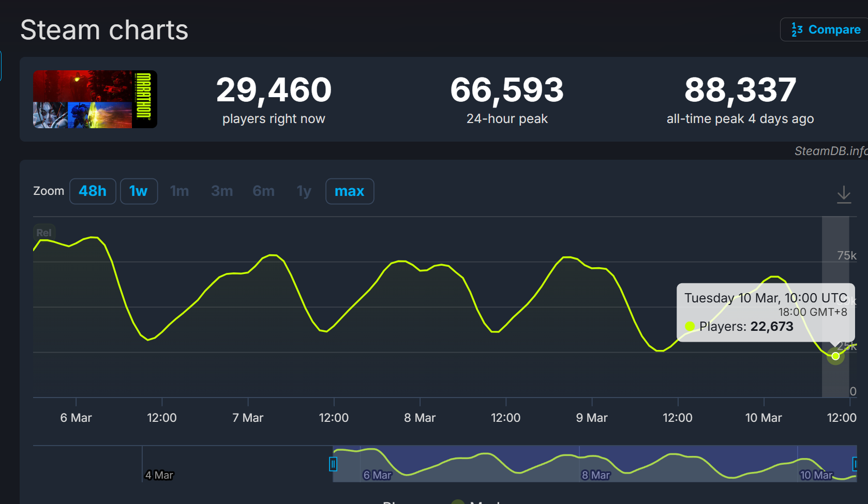
Task: Click the "9 Mar" x-axis label
Action: click(592, 418)
